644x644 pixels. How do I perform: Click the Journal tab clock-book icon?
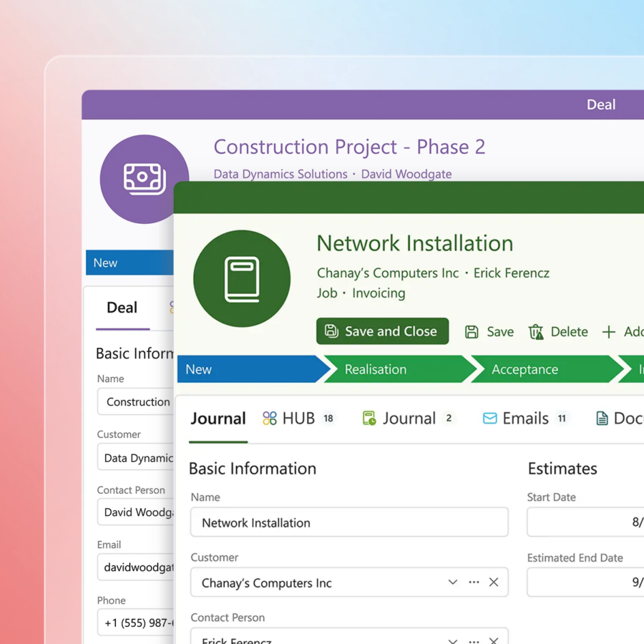coord(369,419)
